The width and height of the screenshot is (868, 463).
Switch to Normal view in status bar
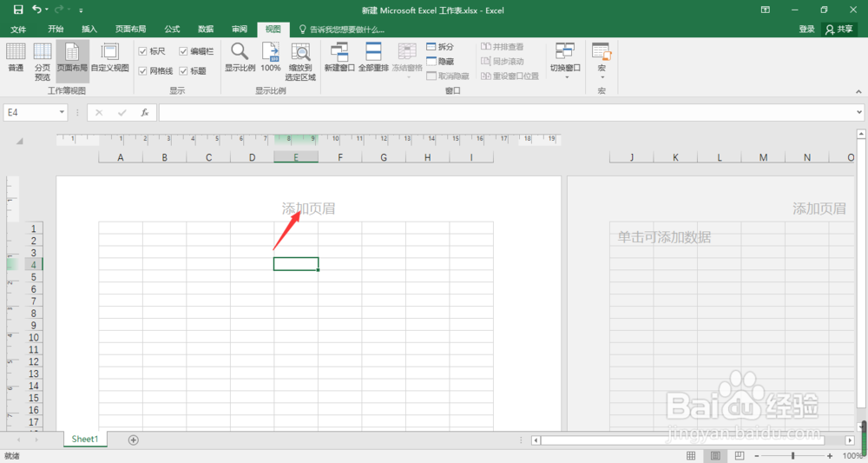[x=691, y=456]
